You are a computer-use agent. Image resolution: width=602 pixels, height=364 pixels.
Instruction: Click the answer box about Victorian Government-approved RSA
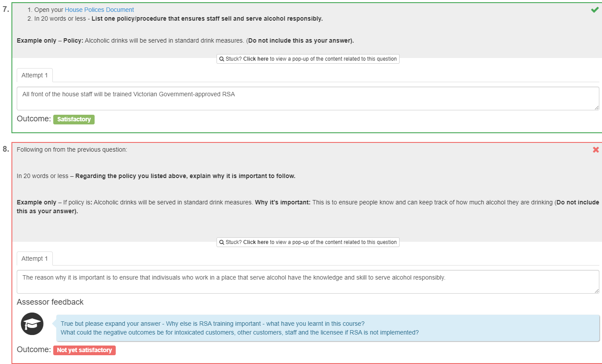pyautogui.click(x=308, y=98)
